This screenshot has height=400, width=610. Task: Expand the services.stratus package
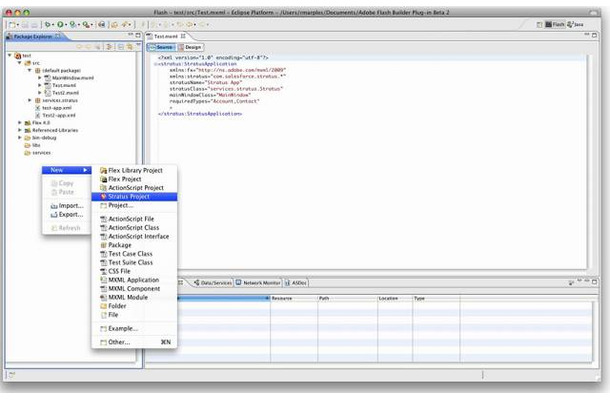(30, 100)
